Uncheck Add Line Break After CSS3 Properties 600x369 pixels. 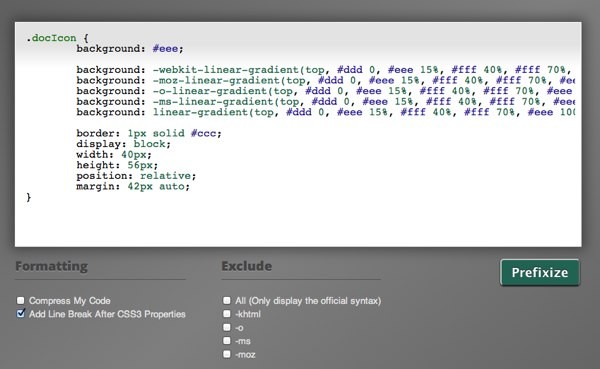click(x=21, y=314)
